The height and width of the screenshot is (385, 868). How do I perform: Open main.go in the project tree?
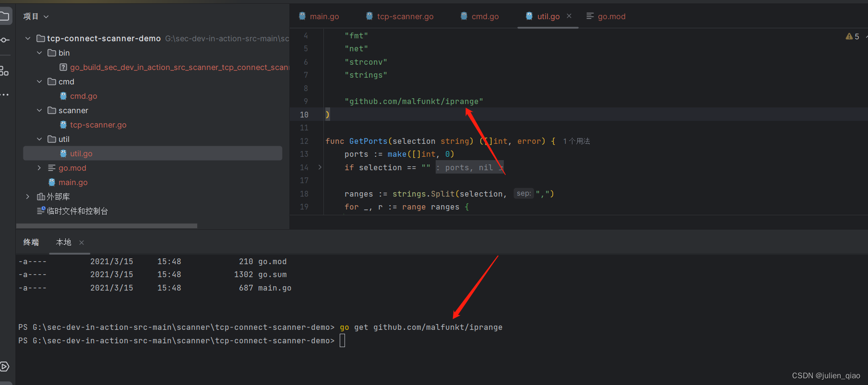[73, 182]
